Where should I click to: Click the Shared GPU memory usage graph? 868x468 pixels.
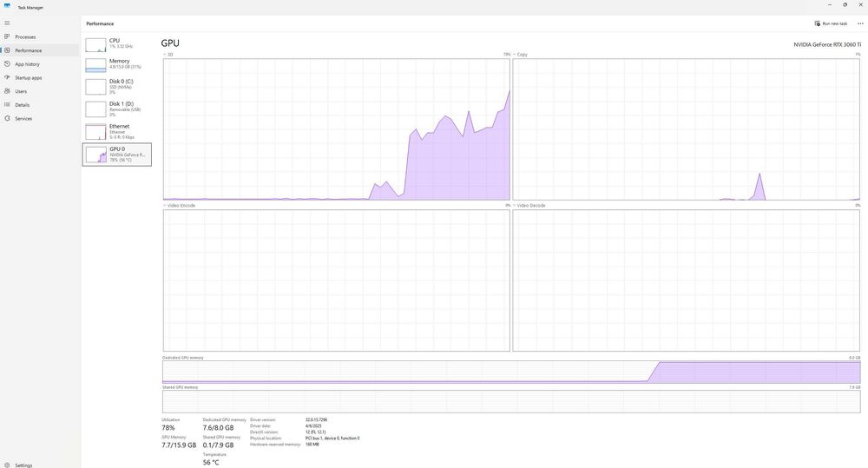point(511,401)
